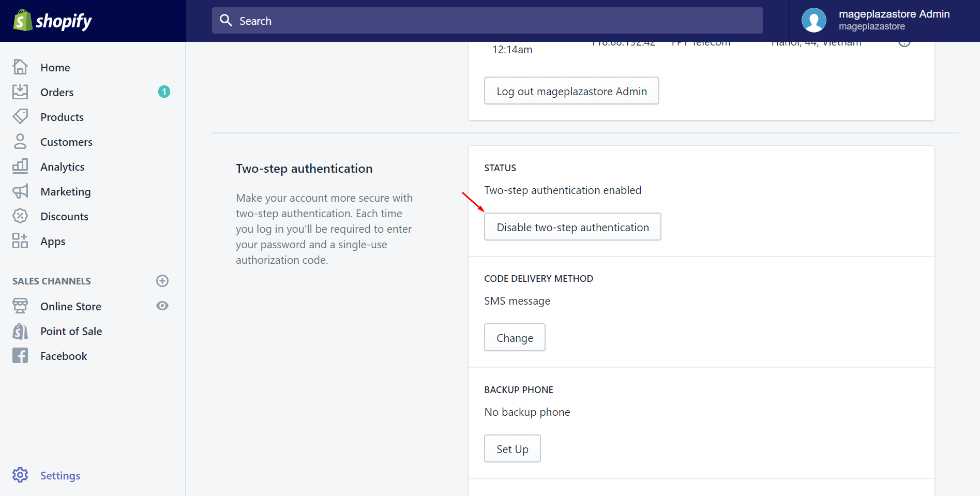
Task: Click the 12:14am login time
Action: (x=512, y=50)
